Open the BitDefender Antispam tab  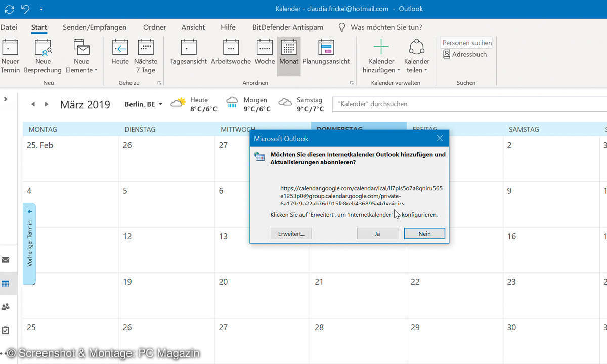tap(288, 27)
